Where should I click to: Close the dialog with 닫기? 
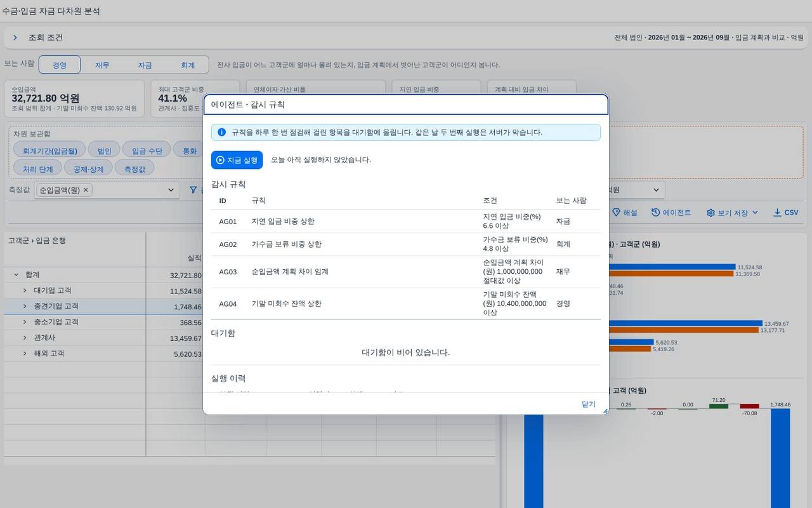tap(589, 404)
